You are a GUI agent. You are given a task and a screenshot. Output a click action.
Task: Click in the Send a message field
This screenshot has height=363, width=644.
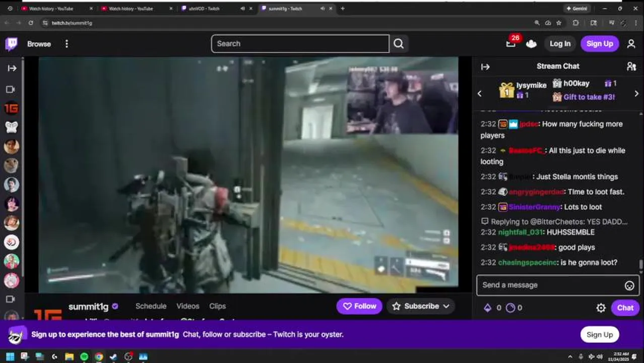pyautogui.click(x=550, y=285)
